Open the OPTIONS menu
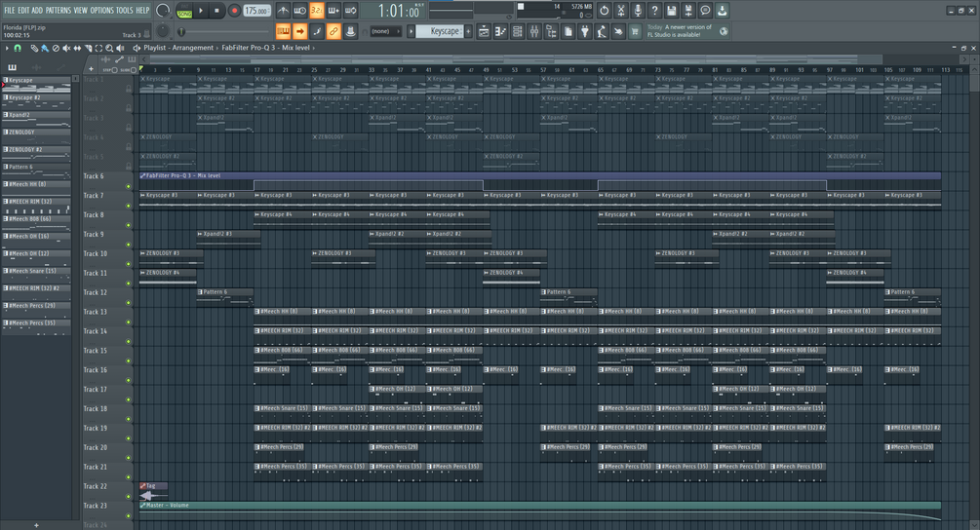 pyautogui.click(x=101, y=10)
